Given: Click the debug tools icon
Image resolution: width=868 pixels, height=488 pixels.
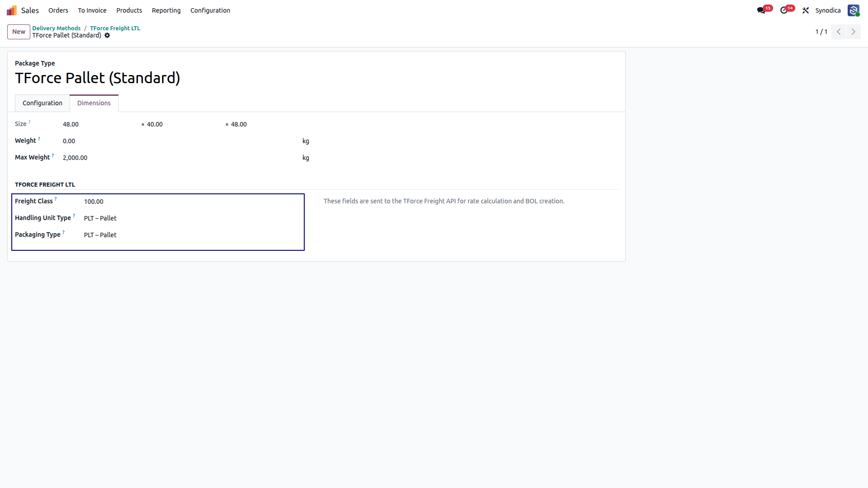Looking at the screenshot, I should coord(806,10).
